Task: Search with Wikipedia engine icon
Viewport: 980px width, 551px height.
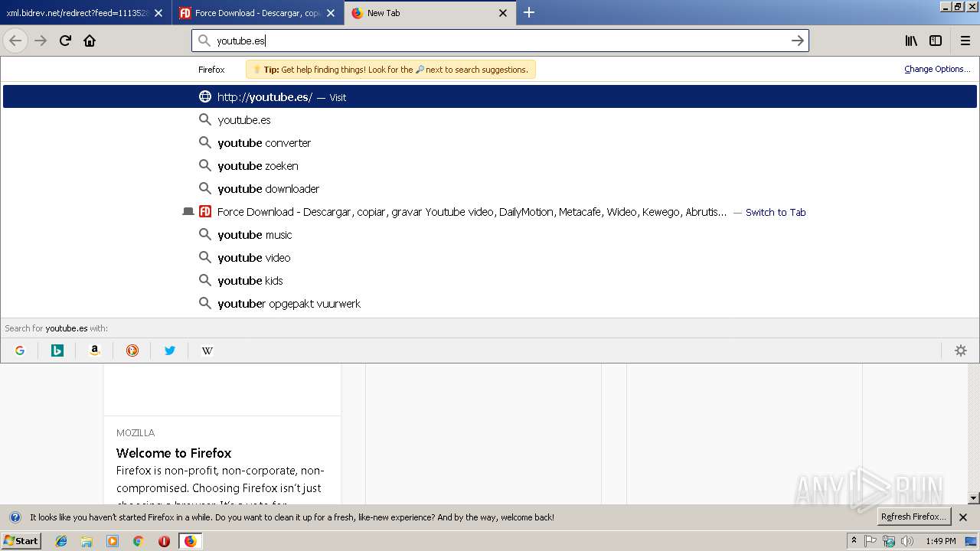Action: pyautogui.click(x=207, y=350)
